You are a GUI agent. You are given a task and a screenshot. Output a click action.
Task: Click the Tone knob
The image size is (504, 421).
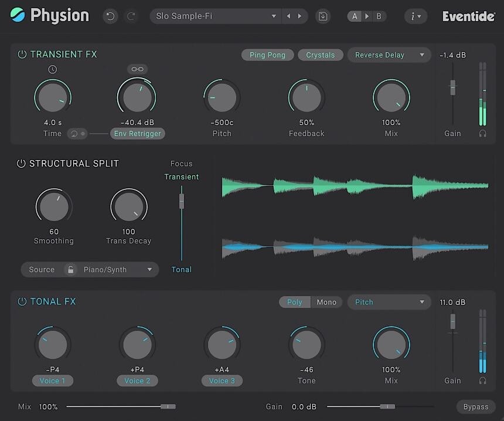307,344
